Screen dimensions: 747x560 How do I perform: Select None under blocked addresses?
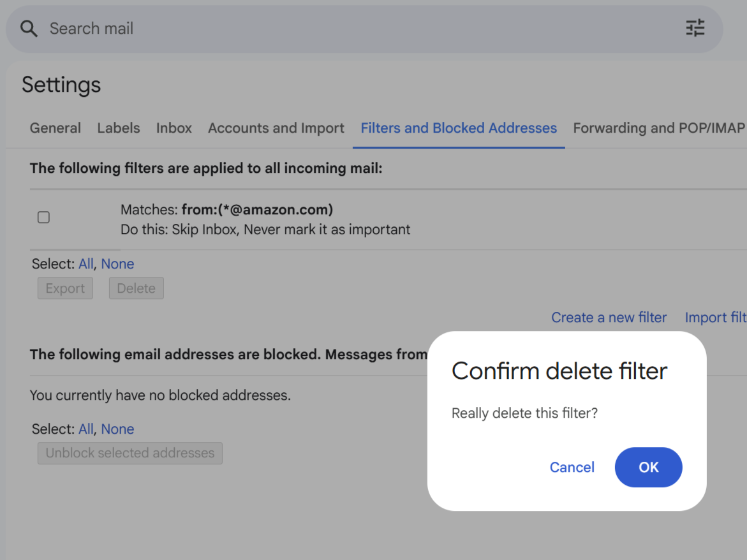[117, 429]
